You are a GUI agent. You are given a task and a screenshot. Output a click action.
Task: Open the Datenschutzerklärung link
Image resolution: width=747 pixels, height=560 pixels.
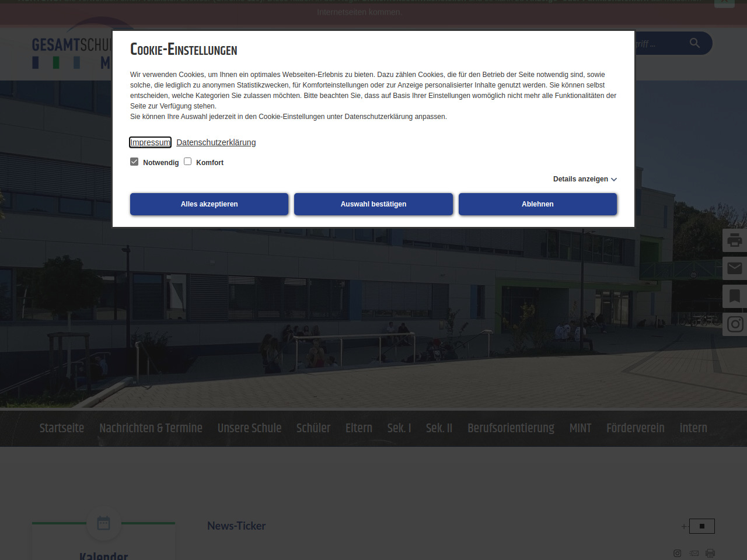(216, 142)
